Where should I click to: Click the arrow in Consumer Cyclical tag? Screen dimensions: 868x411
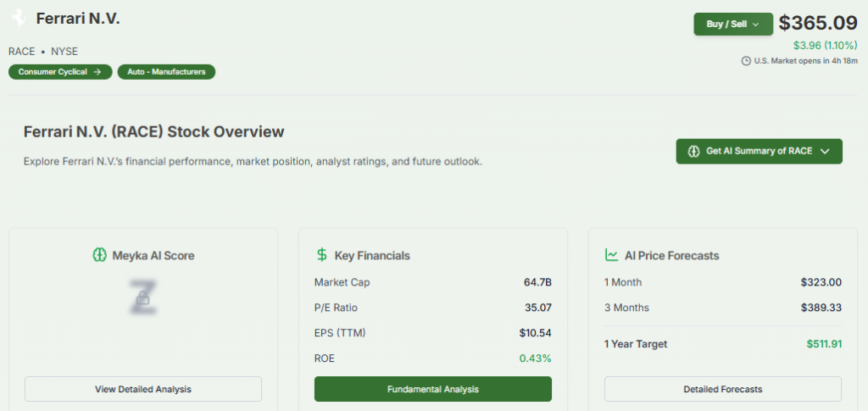click(x=97, y=72)
